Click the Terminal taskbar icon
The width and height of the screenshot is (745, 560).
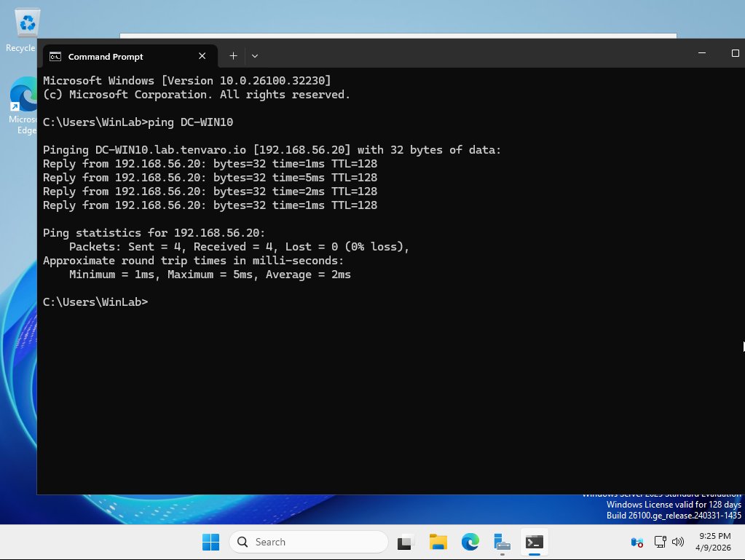point(534,542)
